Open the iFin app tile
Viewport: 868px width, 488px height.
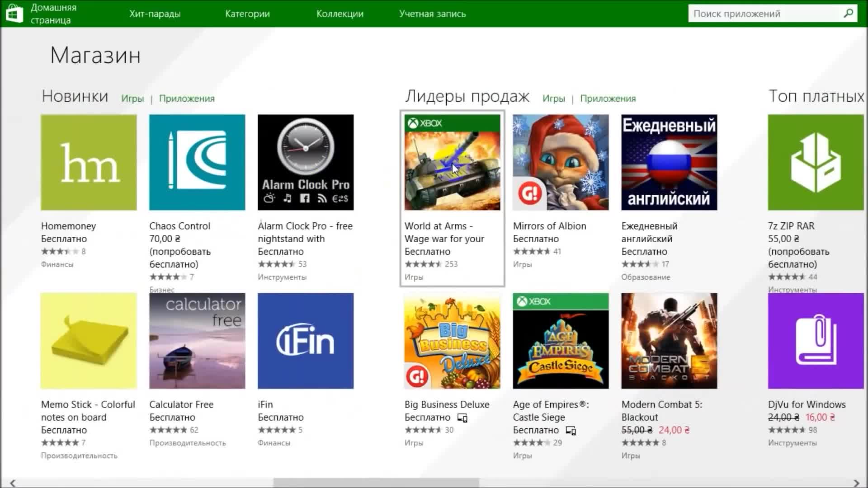click(x=306, y=341)
